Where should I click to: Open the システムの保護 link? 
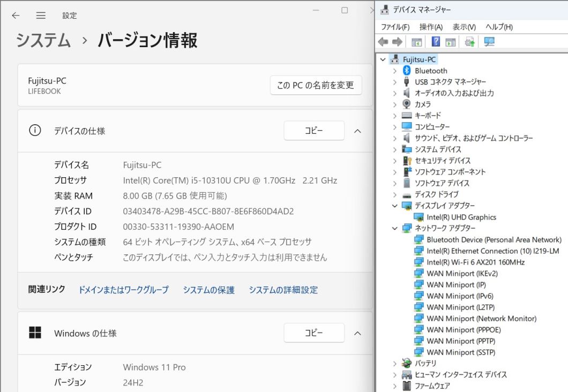pos(208,290)
